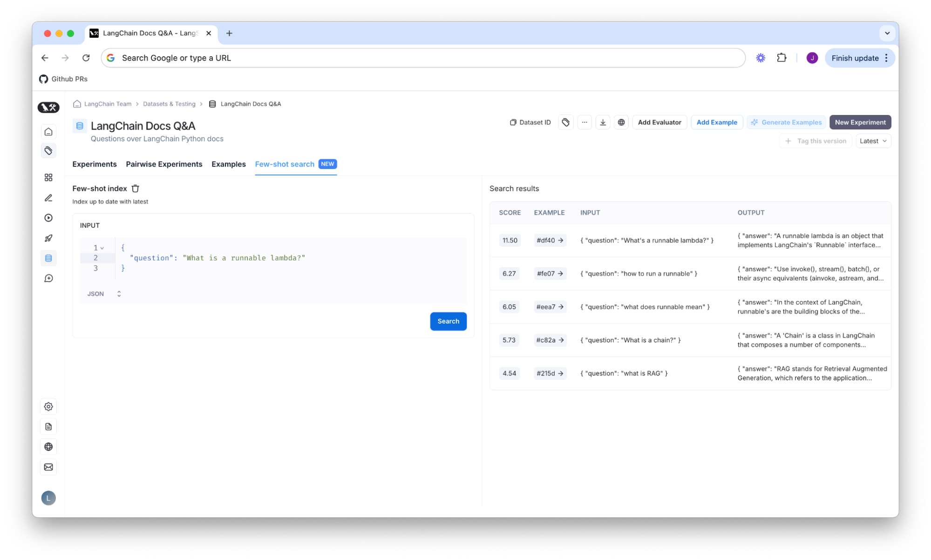Copy the Dataset ID
Viewport: 931px width, 560px height.
tap(530, 122)
